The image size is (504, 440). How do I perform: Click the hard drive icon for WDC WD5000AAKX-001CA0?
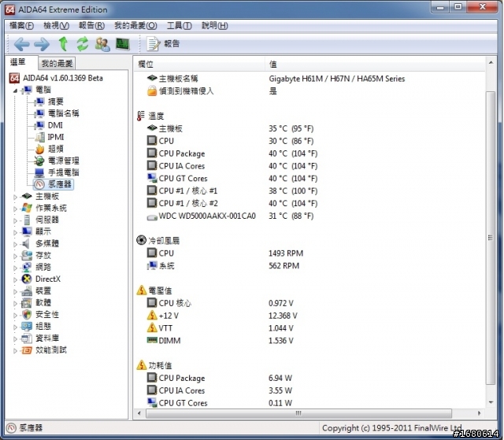click(152, 217)
